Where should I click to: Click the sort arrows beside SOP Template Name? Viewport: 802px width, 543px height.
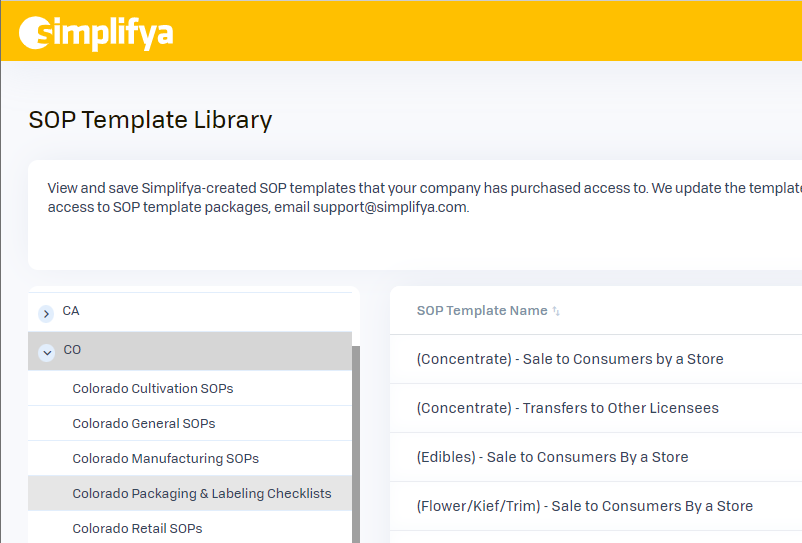tap(556, 311)
